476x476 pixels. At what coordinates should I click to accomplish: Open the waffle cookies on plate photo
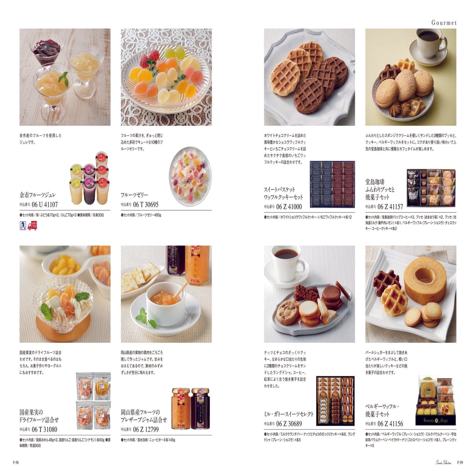point(309,77)
